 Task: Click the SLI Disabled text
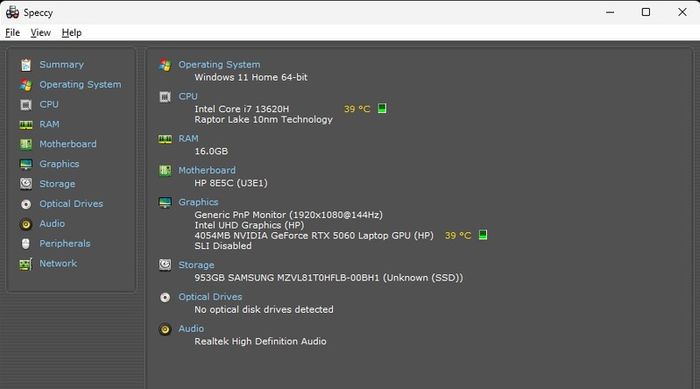pyautogui.click(x=223, y=246)
